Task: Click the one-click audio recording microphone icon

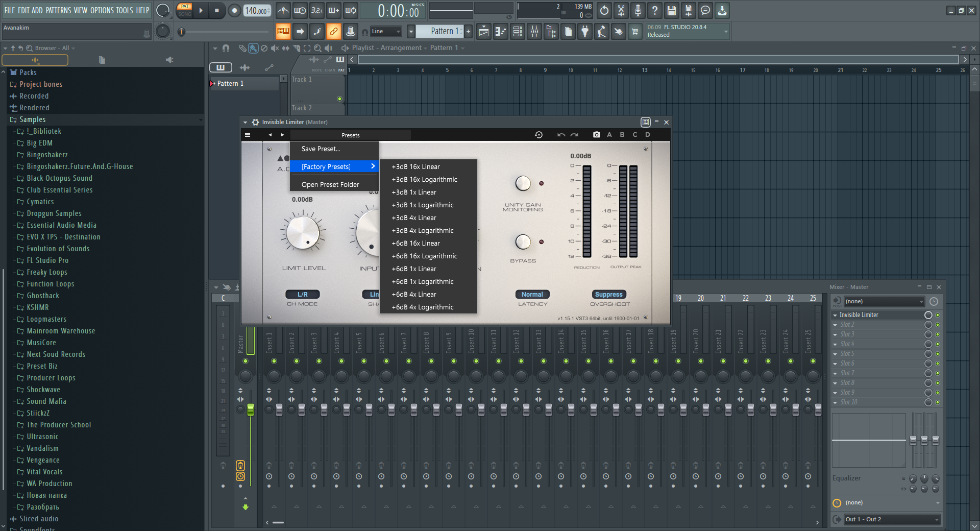Action: [x=638, y=10]
